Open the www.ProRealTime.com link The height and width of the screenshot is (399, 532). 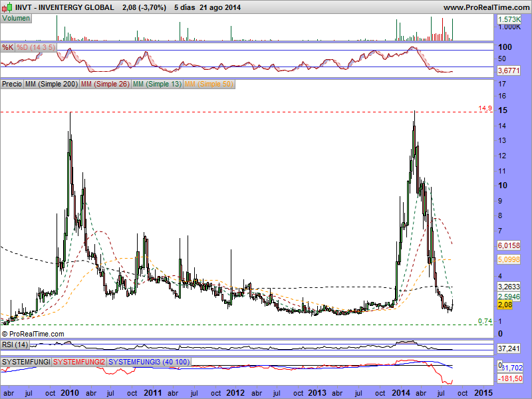(486, 7)
